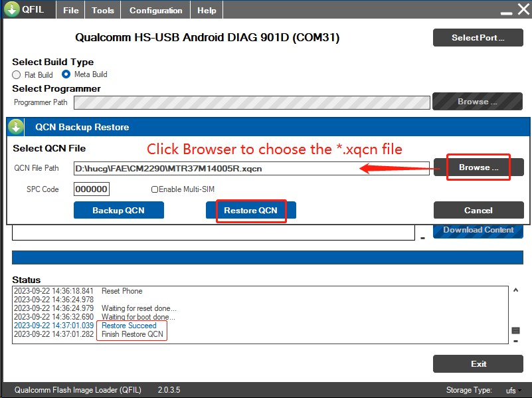
Task: Click Browse to choose the xqcn file
Action: (x=478, y=167)
